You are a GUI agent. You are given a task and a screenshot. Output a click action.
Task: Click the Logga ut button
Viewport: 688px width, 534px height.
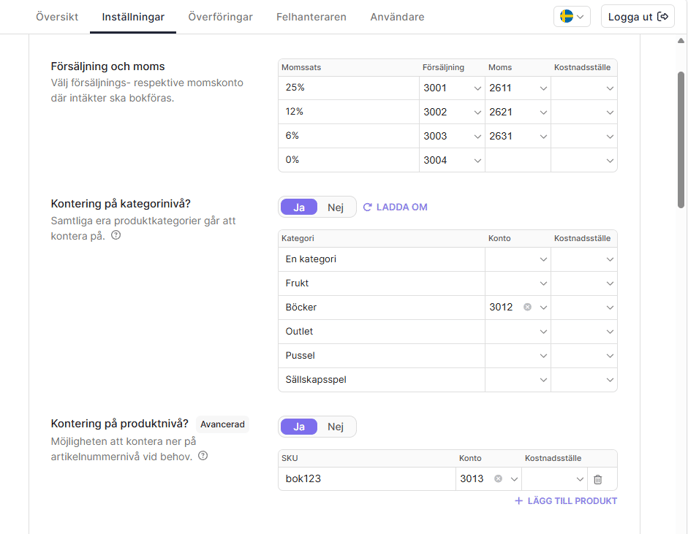638,17
